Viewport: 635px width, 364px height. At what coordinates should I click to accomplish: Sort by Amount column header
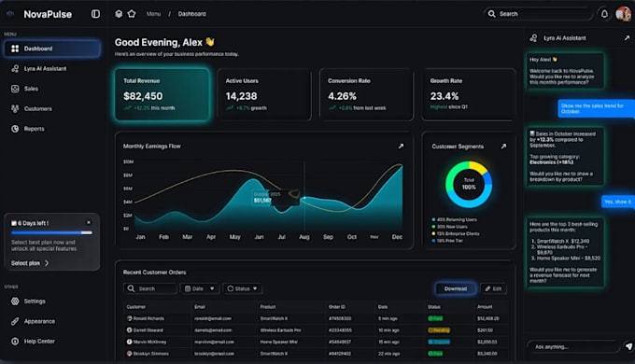coord(485,307)
